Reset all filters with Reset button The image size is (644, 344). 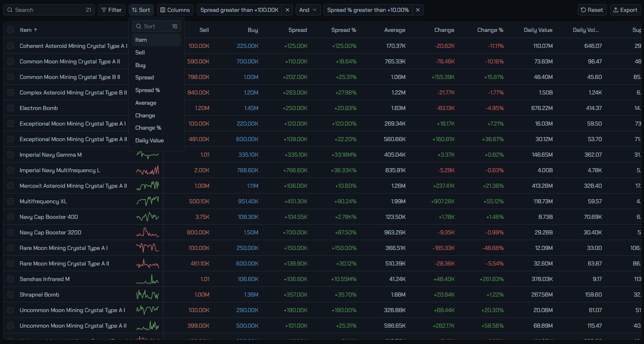(x=592, y=10)
